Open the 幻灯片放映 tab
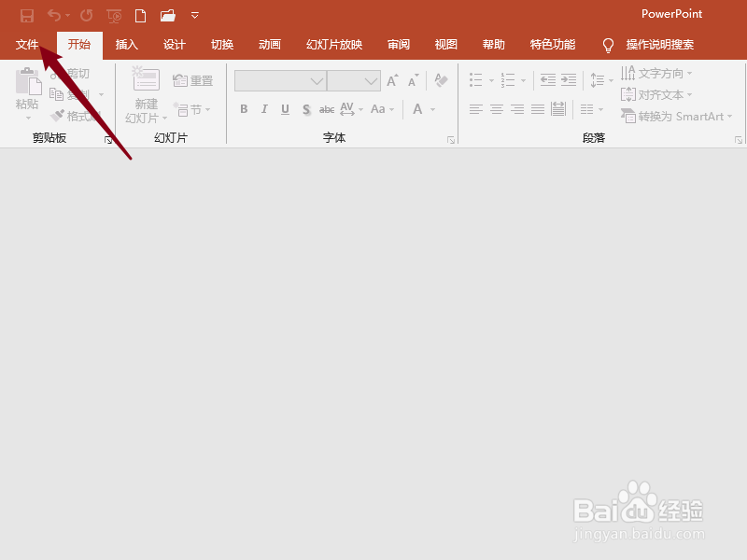Viewport: 747px width, 560px height. [x=334, y=45]
